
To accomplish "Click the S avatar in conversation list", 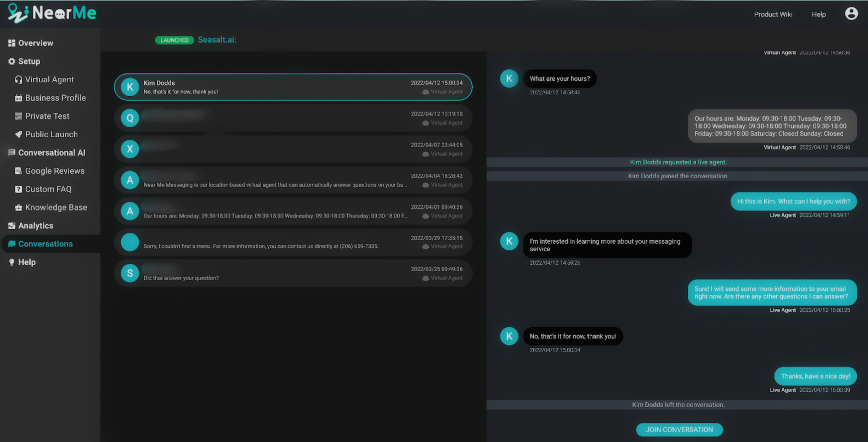I will click(130, 273).
